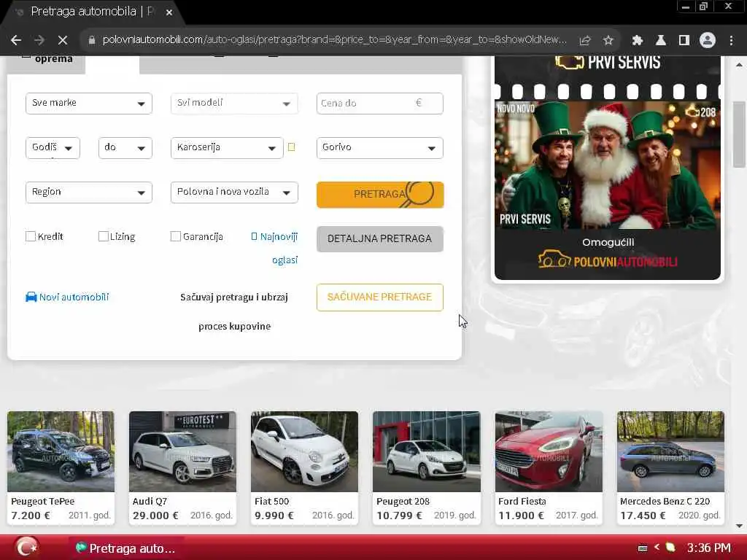747x560 pixels.
Task: Click the browser forward arrow
Action: (39, 41)
